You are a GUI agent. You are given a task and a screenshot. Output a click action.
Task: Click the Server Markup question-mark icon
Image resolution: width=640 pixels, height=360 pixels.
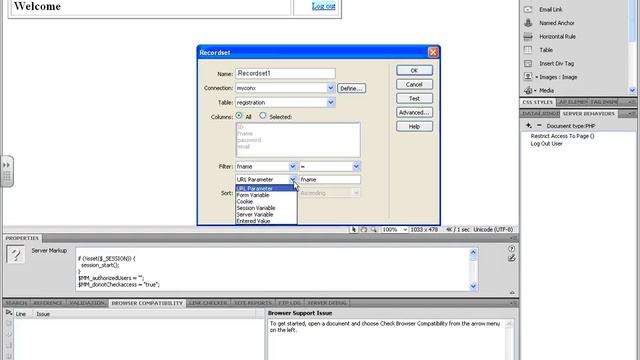16,254
